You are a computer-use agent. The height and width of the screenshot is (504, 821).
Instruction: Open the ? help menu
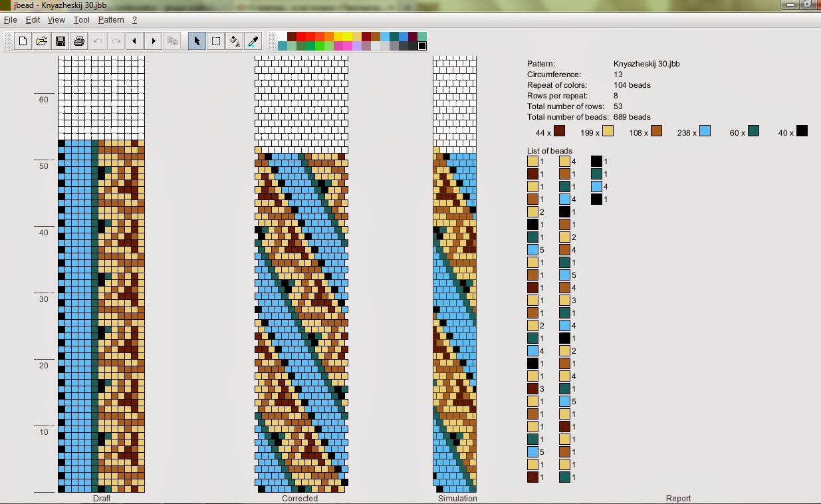[x=134, y=20]
